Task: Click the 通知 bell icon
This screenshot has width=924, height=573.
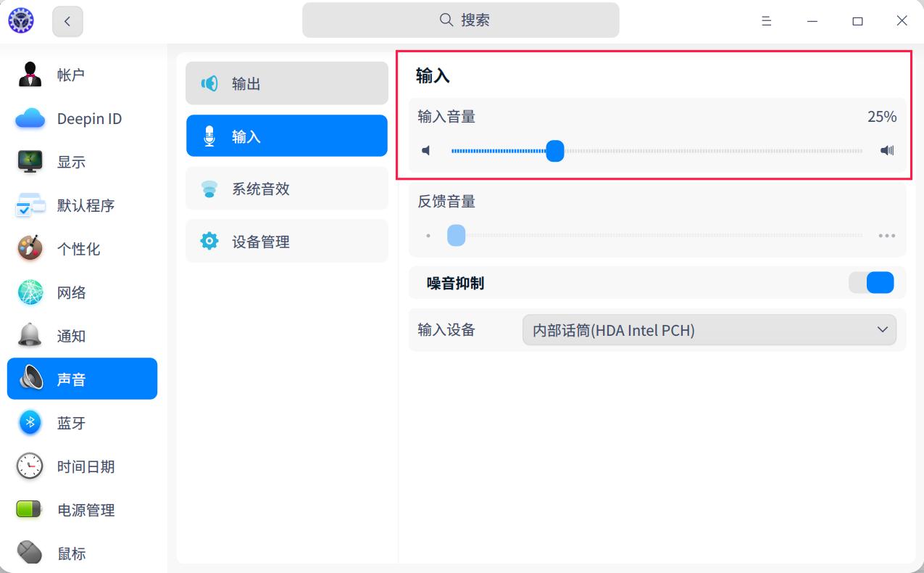Action: tap(30, 335)
